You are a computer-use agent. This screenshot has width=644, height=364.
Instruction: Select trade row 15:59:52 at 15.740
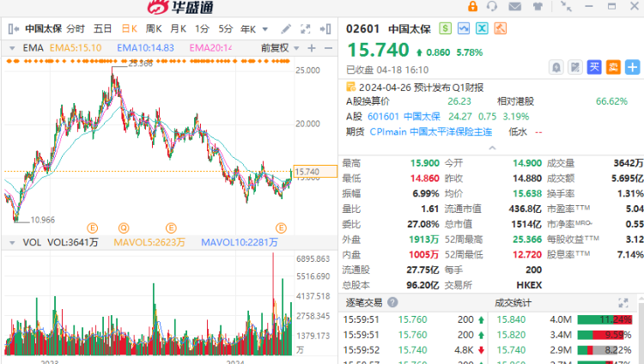pyautogui.click(x=414, y=350)
